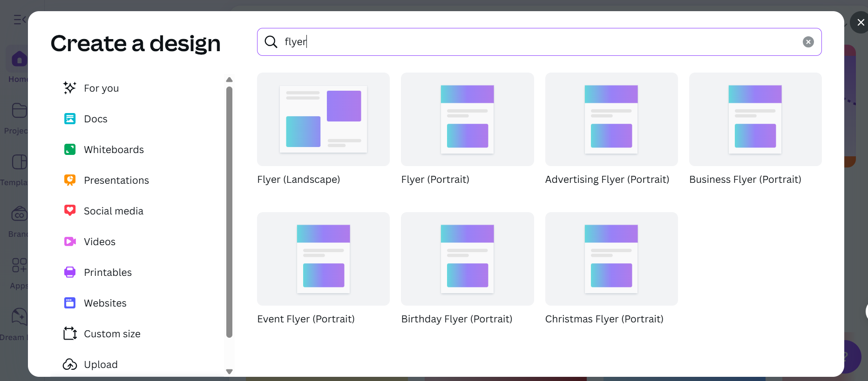Image resolution: width=868 pixels, height=381 pixels.
Task: Open the Event Flyer (Portrait) thumbnail
Action: (323, 259)
